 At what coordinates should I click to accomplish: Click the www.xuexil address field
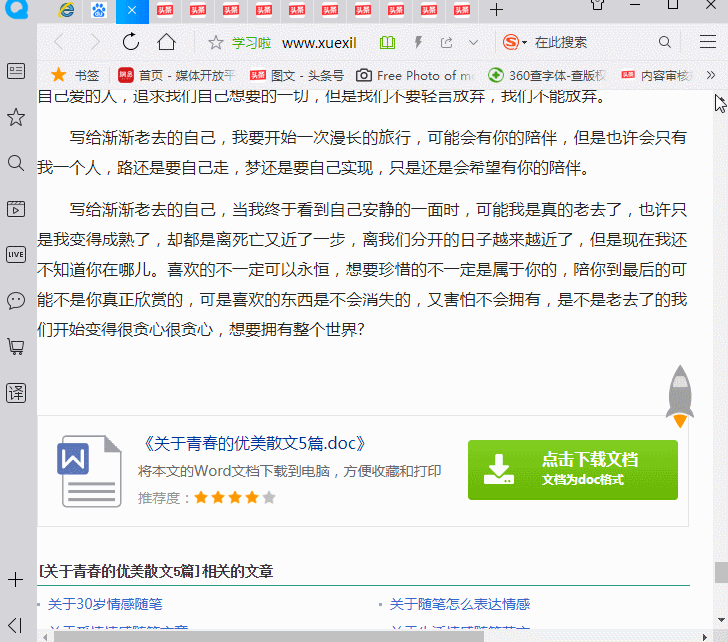coord(319,43)
